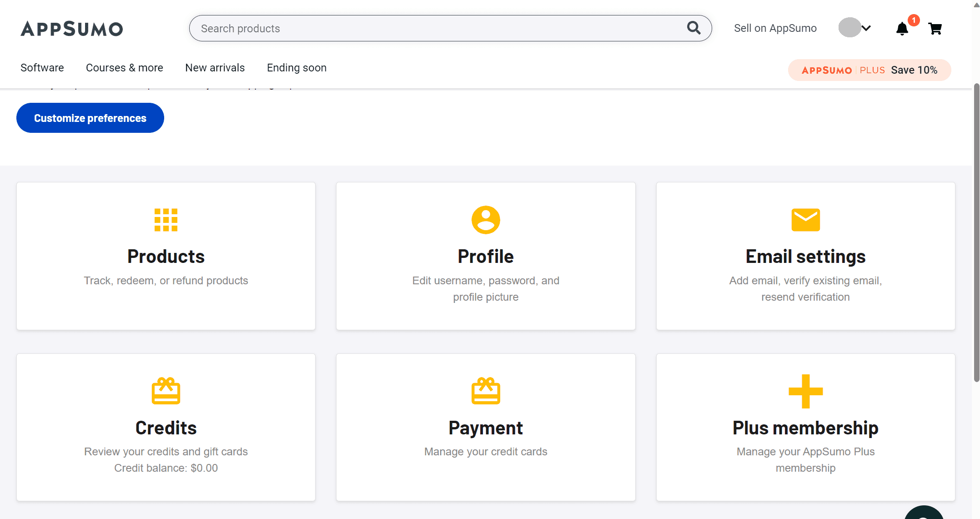Click 'Manage your credit cards' text
This screenshot has width=980, height=519.
point(486,452)
